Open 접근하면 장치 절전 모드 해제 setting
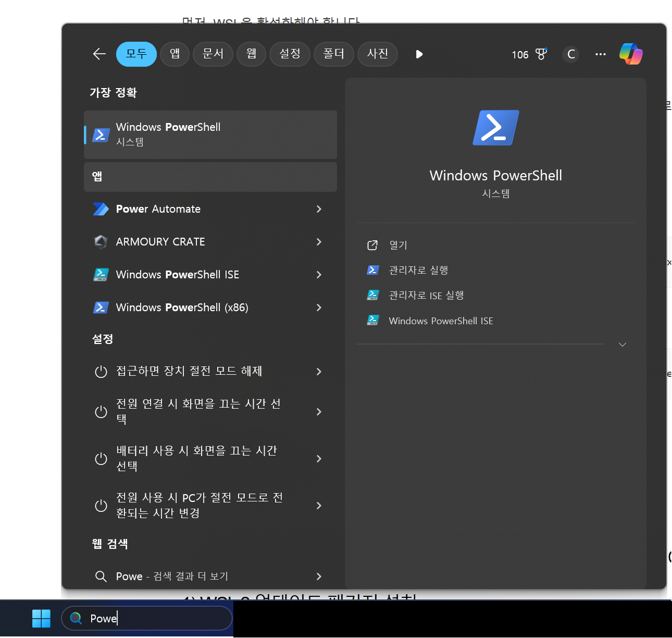 pyautogui.click(x=210, y=372)
